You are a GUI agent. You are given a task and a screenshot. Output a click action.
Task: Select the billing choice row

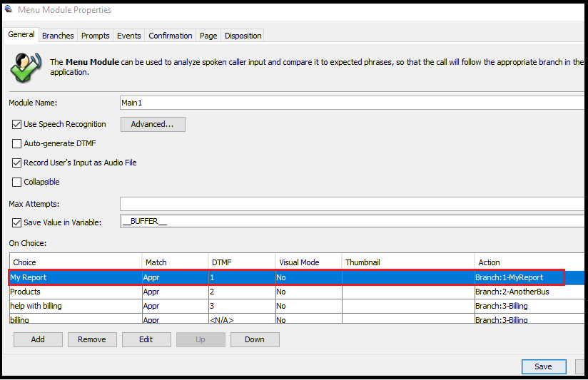coord(297,319)
